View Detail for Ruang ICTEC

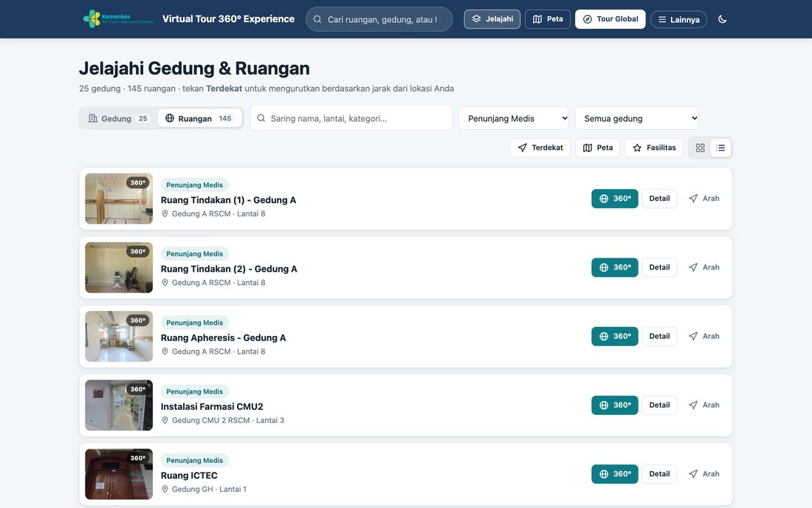pos(659,474)
